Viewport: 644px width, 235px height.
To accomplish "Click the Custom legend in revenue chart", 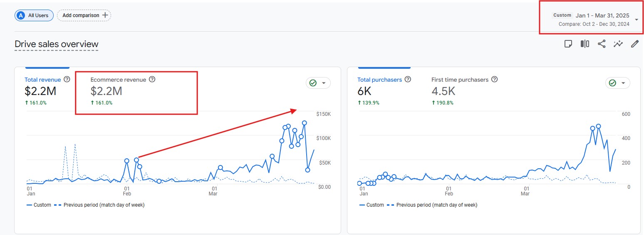I will tap(39, 205).
